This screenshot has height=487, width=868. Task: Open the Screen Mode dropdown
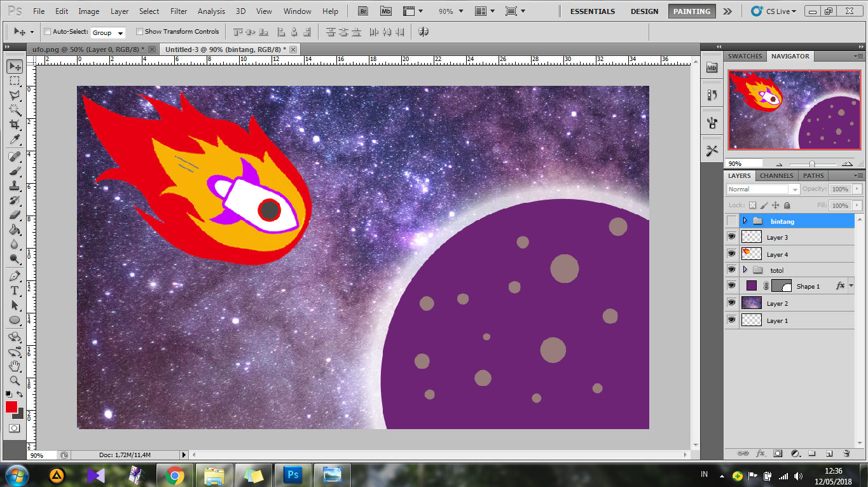pos(515,11)
